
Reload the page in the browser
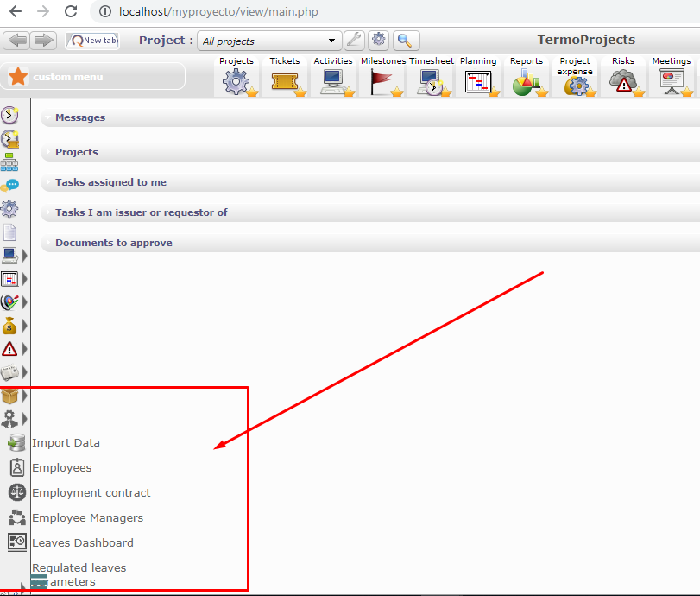pyautogui.click(x=71, y=12)
